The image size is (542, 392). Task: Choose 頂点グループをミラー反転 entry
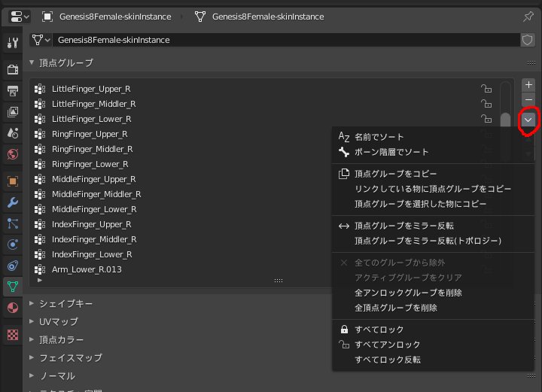(433, 226)
